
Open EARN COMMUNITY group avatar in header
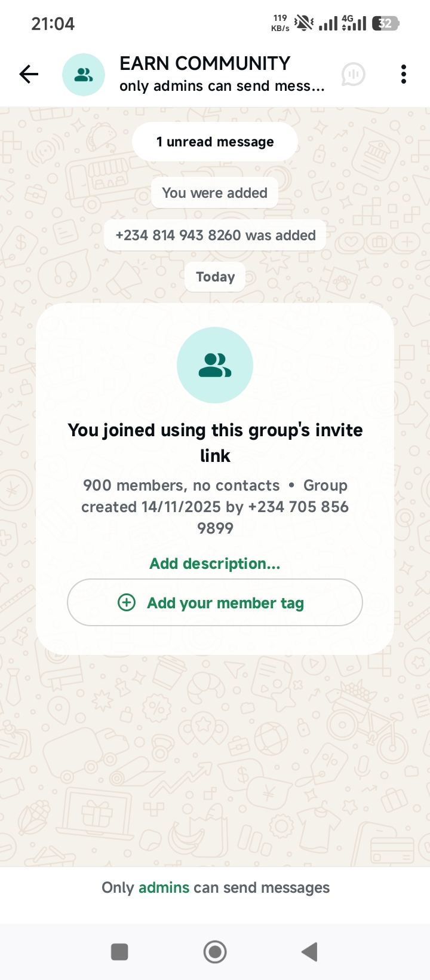84,75
